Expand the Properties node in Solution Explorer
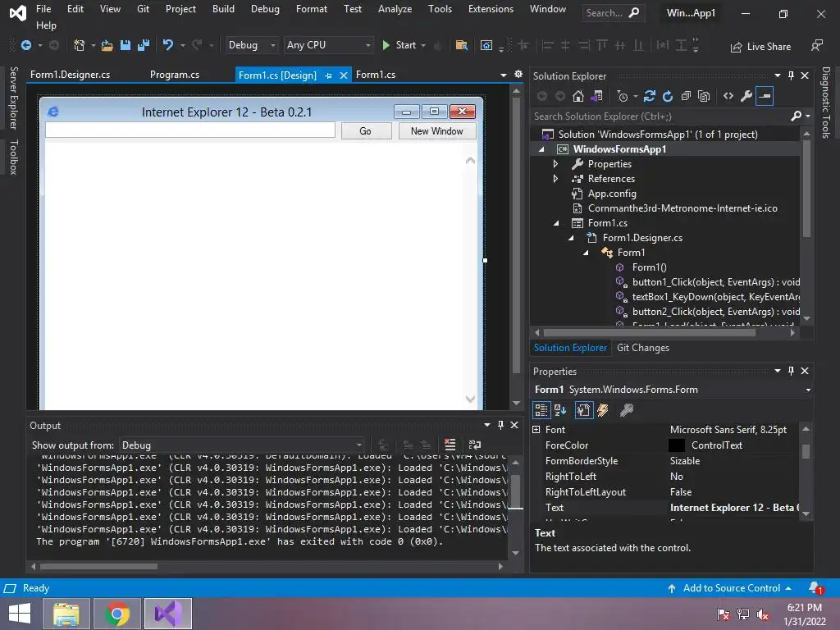This screenshot has height=630, width=840. pos(555,164)
